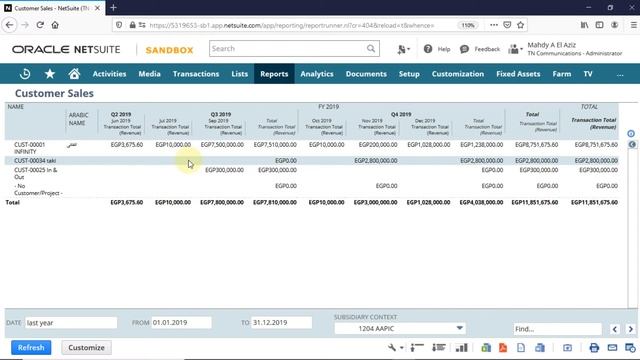Open the Create New icon menu
This screenshot has width=640, height=360.
(403, 49)
